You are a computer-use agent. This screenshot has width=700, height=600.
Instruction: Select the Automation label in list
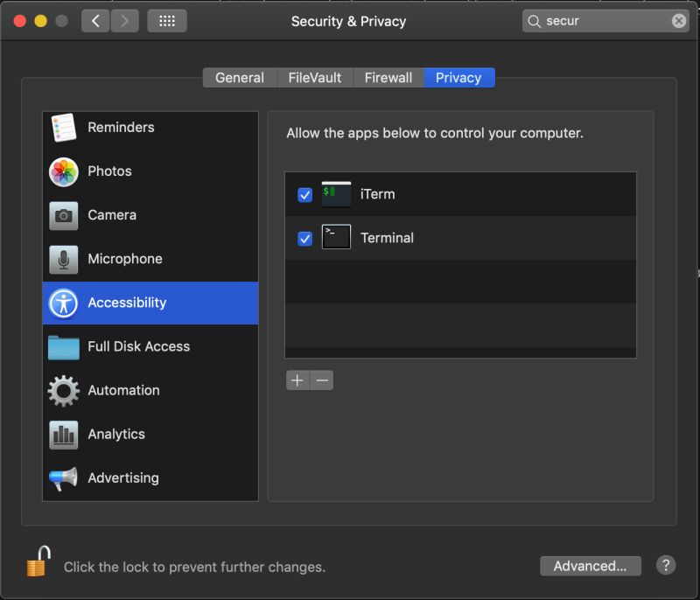(123, 390)
